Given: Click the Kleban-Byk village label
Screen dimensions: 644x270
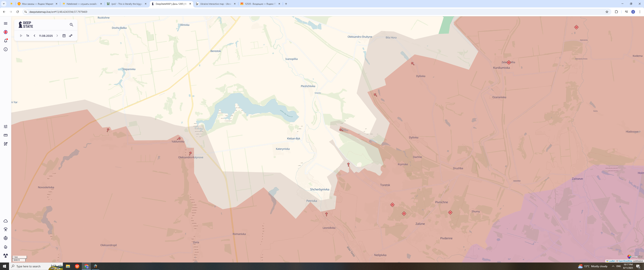Looking at the screenshot, I should coord(294,139).
